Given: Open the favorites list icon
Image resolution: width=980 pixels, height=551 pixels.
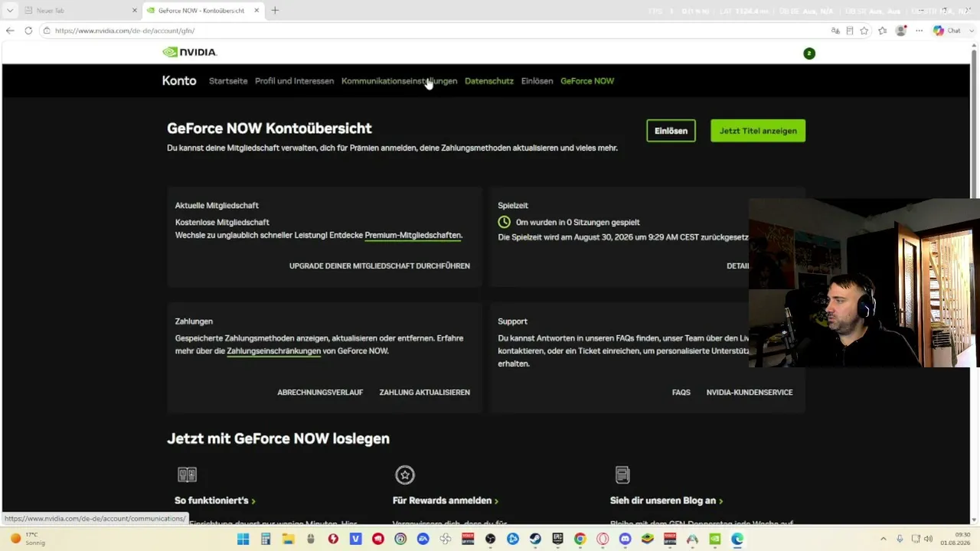Looking at the screenshot, I should [x=883, y=31].
